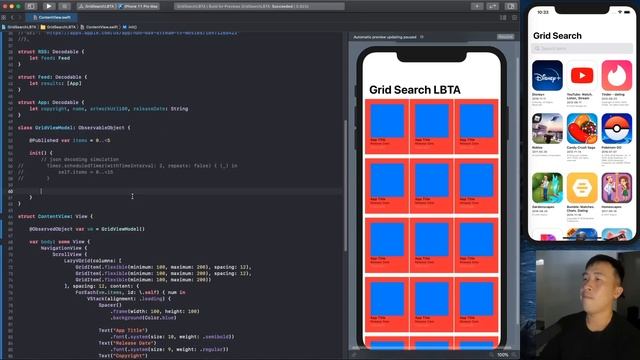The width and height of the screenshot is (640, 360).
Task: Click '.background(Color.blue)' line in editor
Action: 143,318
